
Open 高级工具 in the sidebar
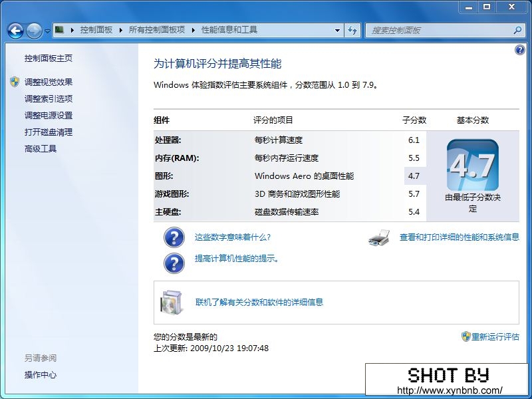coord(41,148)
